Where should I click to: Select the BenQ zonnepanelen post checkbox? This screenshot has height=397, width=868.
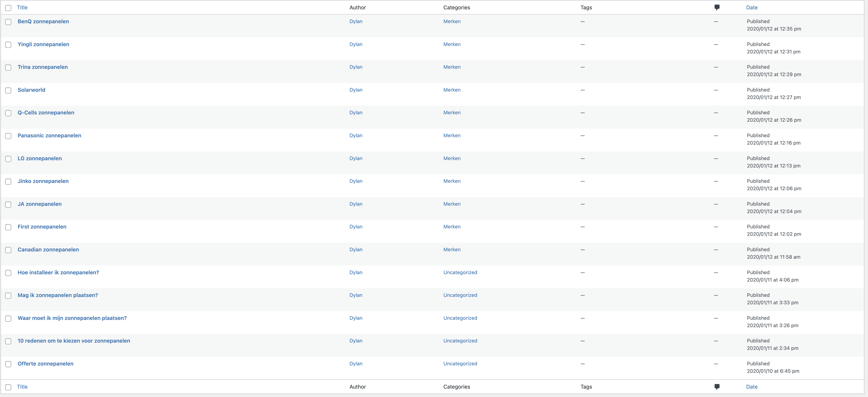pyautogui.click(x=8, y=22)
